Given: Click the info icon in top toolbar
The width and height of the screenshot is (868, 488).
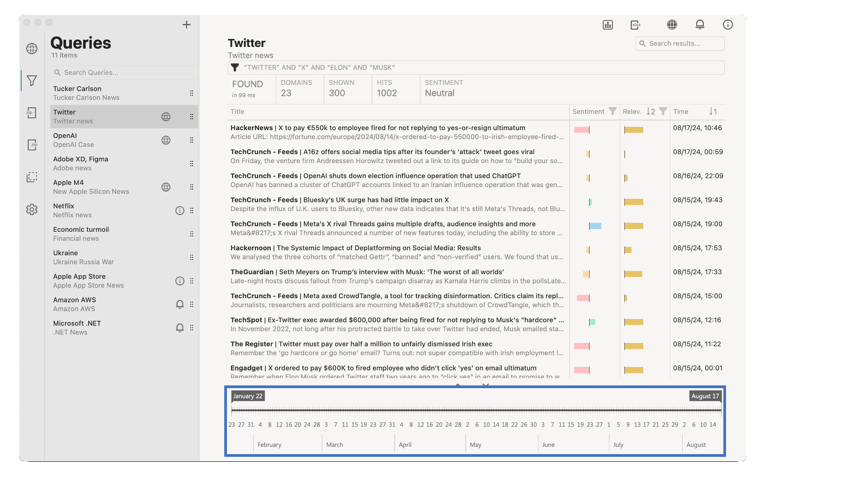Looking at the screenshot, I should click(x=727, y=25).
